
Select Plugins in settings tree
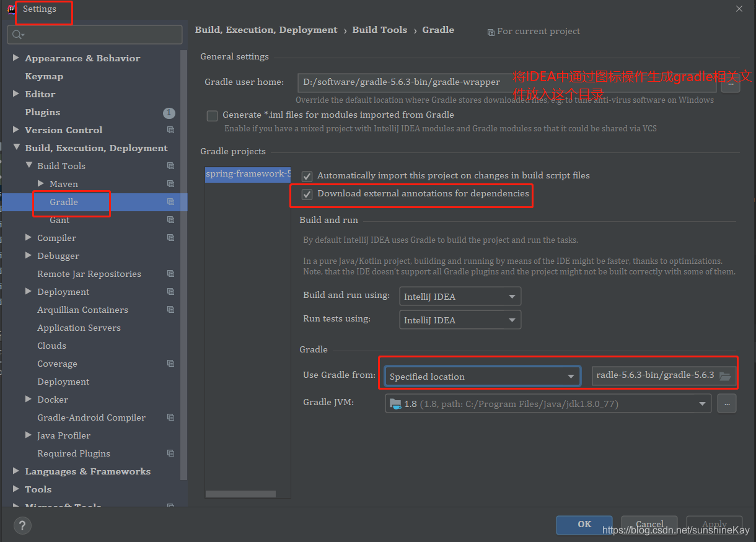[43, 112]
